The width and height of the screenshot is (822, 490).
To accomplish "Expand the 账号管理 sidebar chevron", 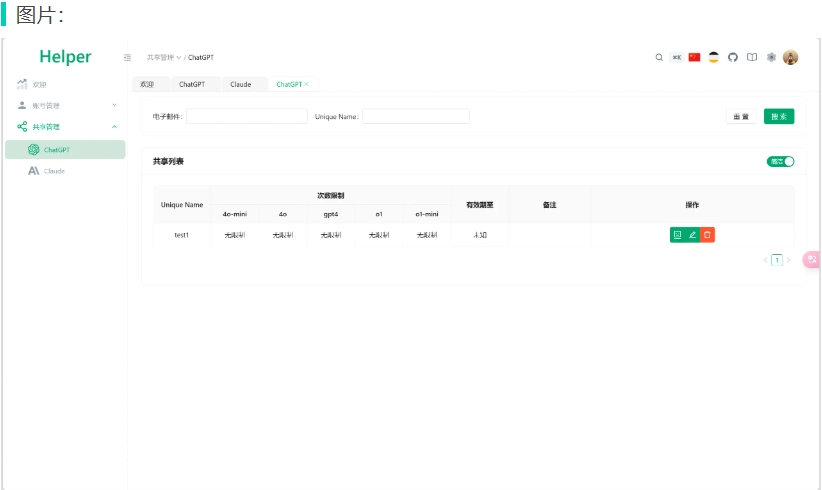I will coord(114,105).
